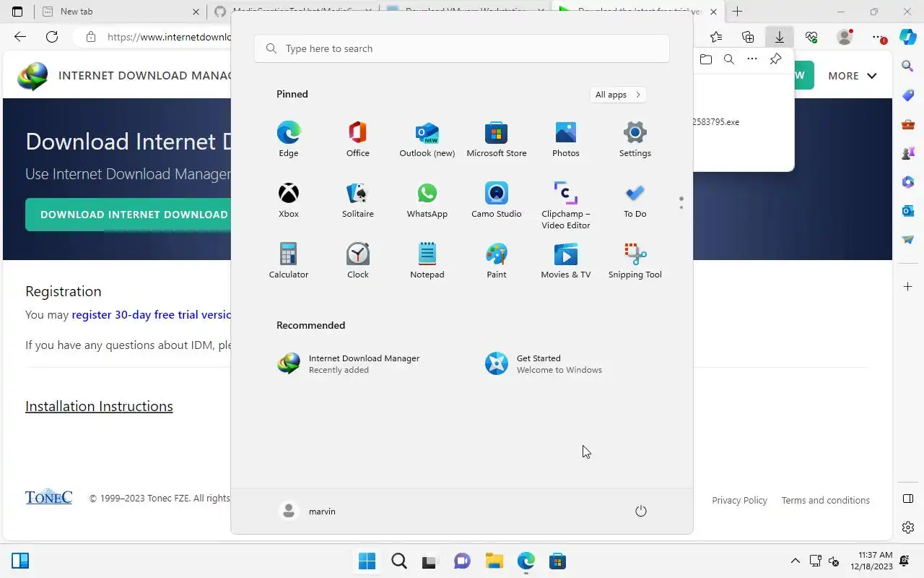Open the Chat app on taskbar
924x578 pixels.
[x=462, y=561]
